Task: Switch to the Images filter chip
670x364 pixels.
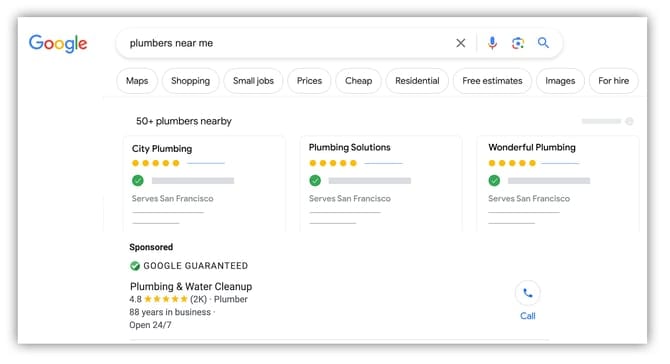Action: tap(560, 81)
